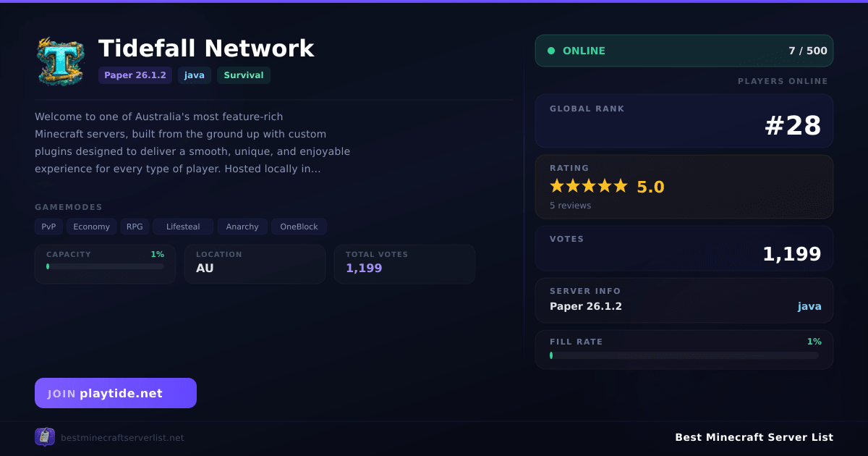Click the ONLINE status label
The height and width of the screenshot is (456, 868).
tap(584, 51)
